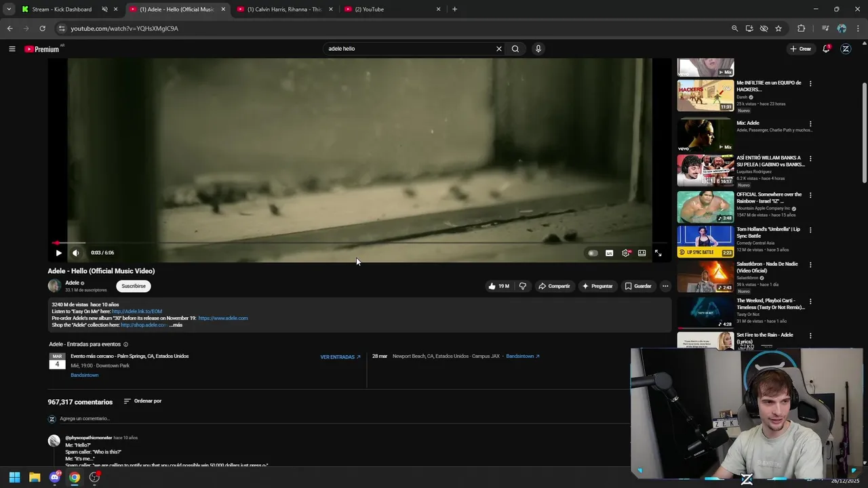This screenshot has height=488, width=868.
Task: Run search with magnifier button
Action: click(x=515, y=49)
